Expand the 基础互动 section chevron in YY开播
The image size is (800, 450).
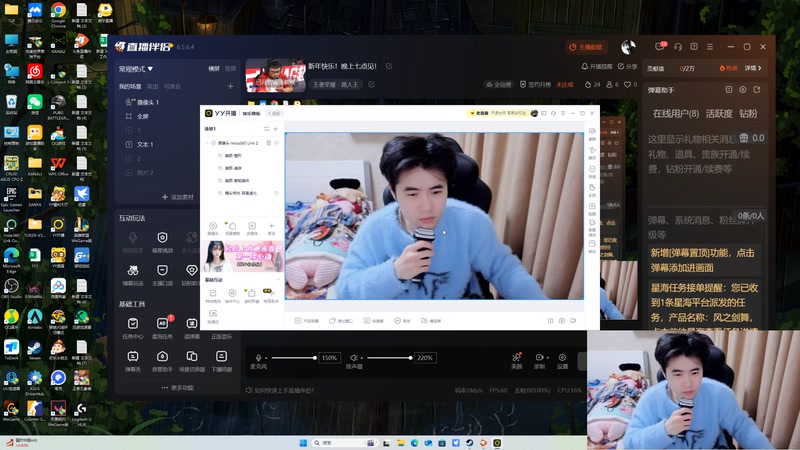pyautogui.click(x=278, y=280)
